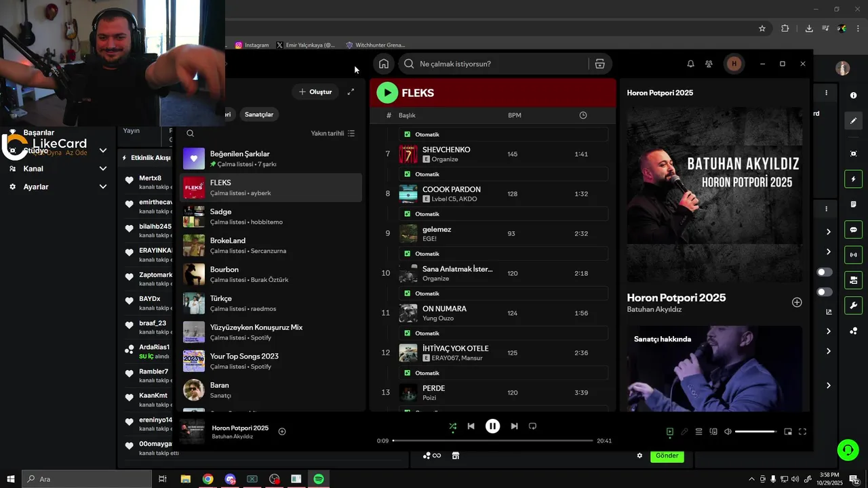Toggle shuffle in Spotify player
Viewport: 868px width, 488px height.
pyautogui.click(x=453, y=426)
